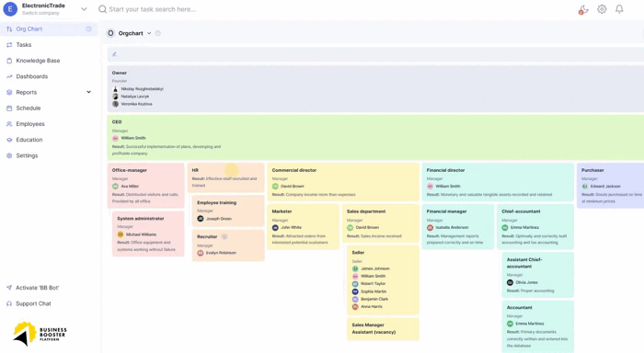Click the Activate 'BB Bot' paper-plane icon
This screenshot has width=644, height=353.
tap(9, 288)
